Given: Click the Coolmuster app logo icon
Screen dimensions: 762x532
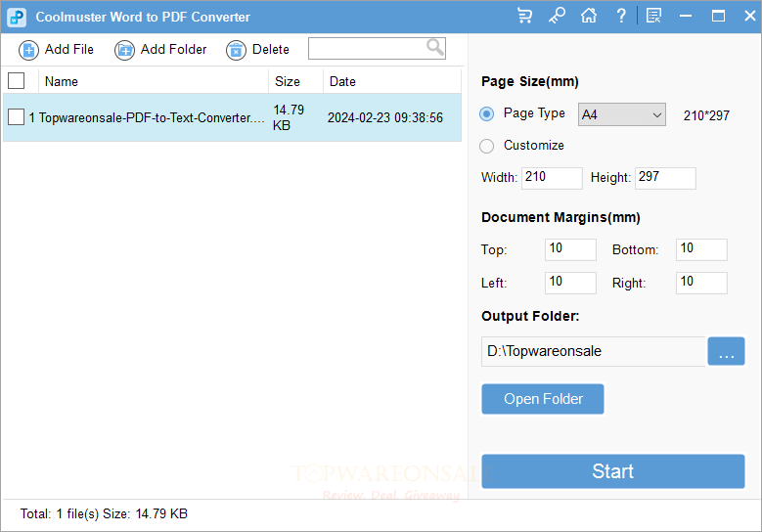Looking at the screenshot, I should coord(17,17).
